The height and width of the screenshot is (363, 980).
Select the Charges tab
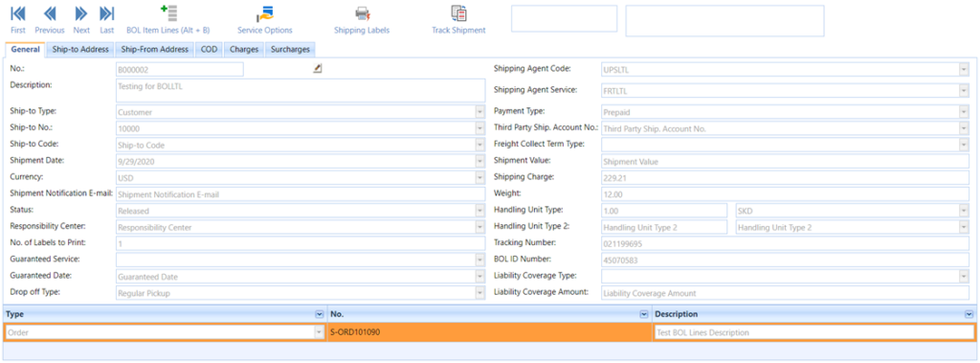(x=244, y=50)
